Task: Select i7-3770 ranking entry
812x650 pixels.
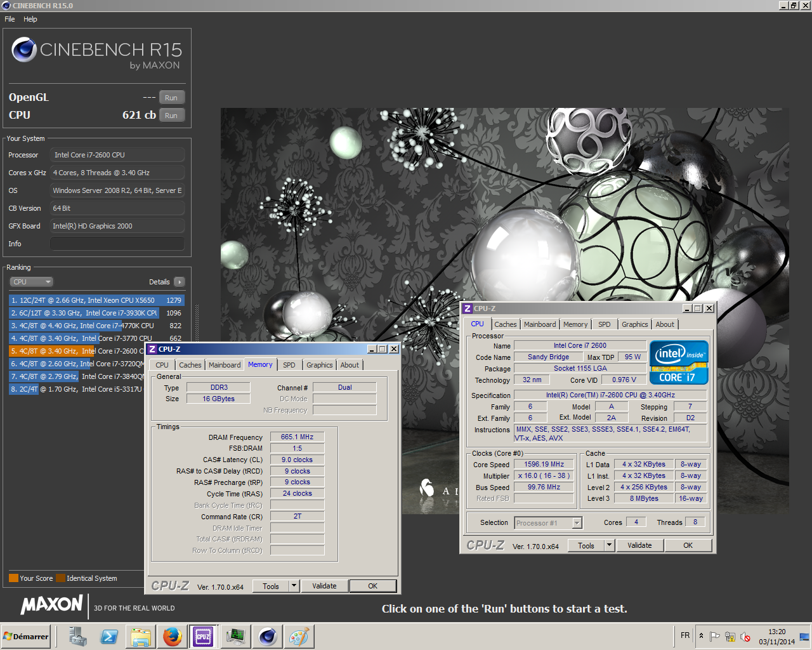Action: point(96,338)
